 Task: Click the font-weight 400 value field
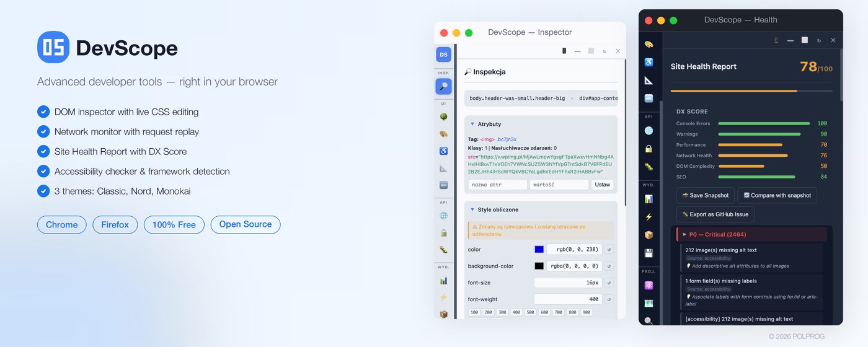click(x=568, y=299)
